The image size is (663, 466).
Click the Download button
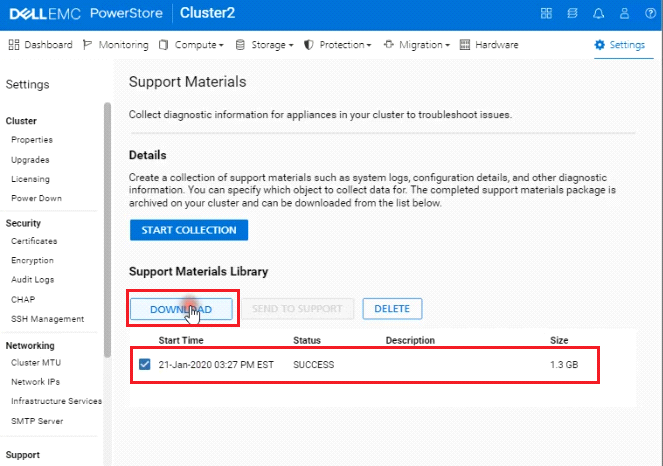(181, 309)
